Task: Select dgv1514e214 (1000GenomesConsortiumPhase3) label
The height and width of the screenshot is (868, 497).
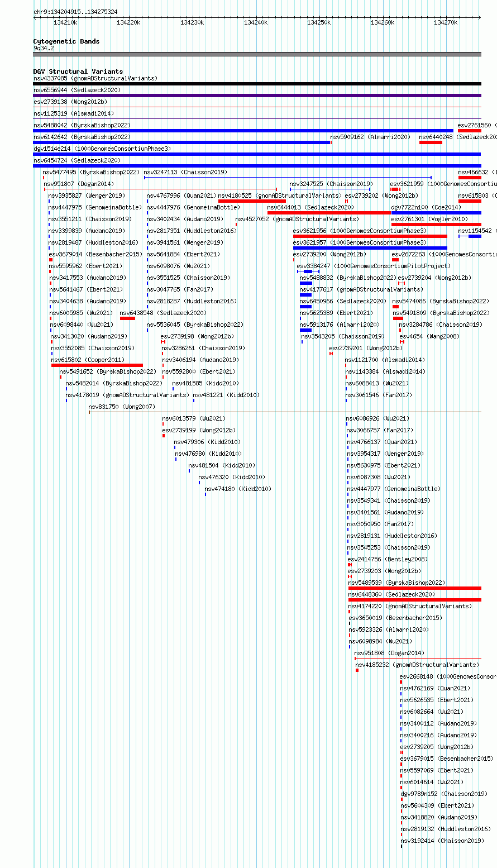Action: 102,149
